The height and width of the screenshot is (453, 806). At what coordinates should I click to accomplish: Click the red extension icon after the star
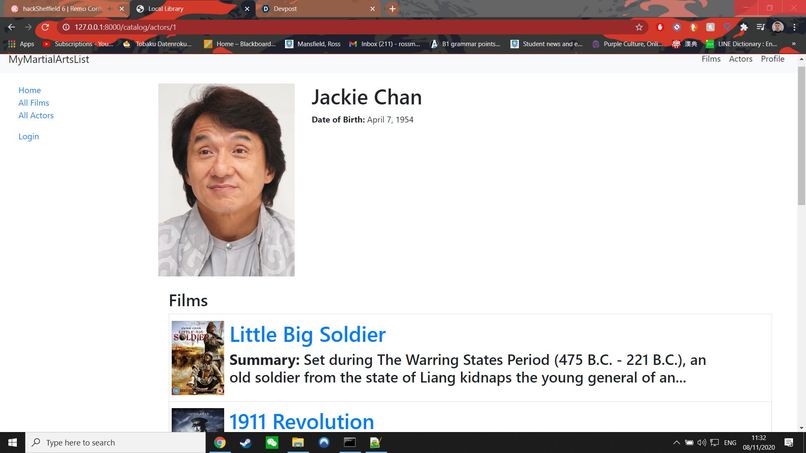point(660,27)
